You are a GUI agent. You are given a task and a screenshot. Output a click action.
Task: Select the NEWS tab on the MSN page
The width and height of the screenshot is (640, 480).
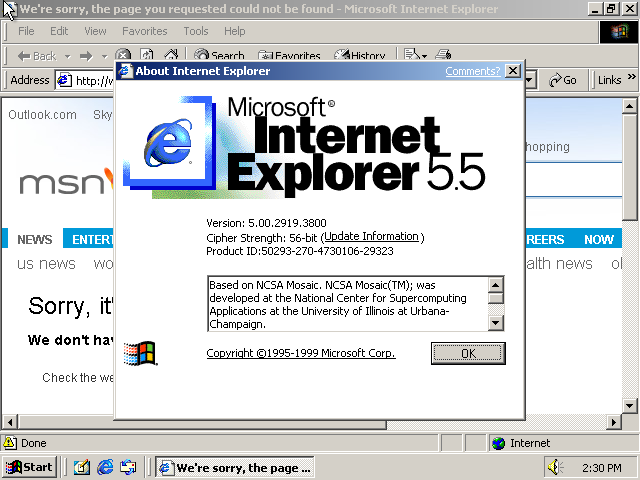click(35, 239)
